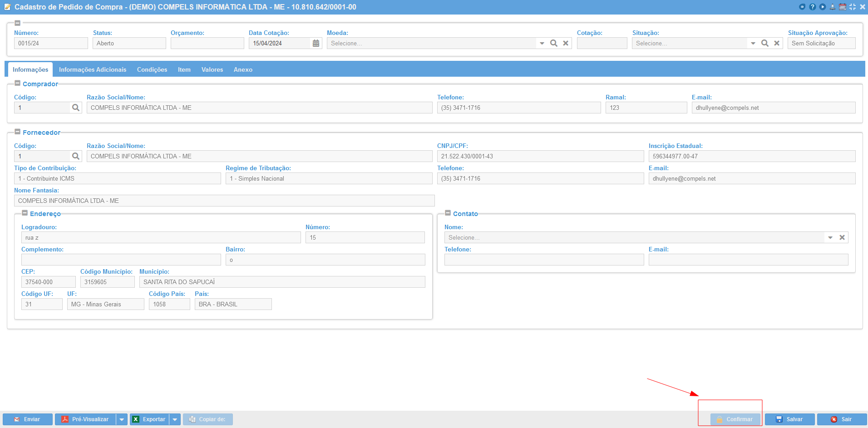This screenshot has height=428, width=868.
Task: Save the order with Salvar
Action: (790, 419)
